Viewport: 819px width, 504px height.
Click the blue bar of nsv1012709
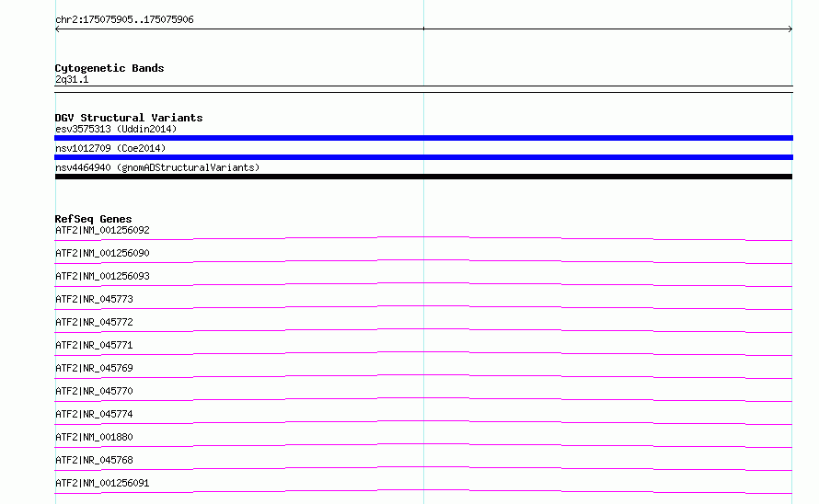tap(423, 157)
